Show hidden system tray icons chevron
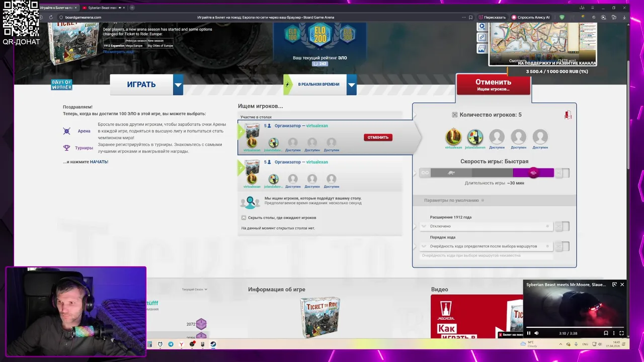This screenshot has width=644, height=362. (560, 344)
